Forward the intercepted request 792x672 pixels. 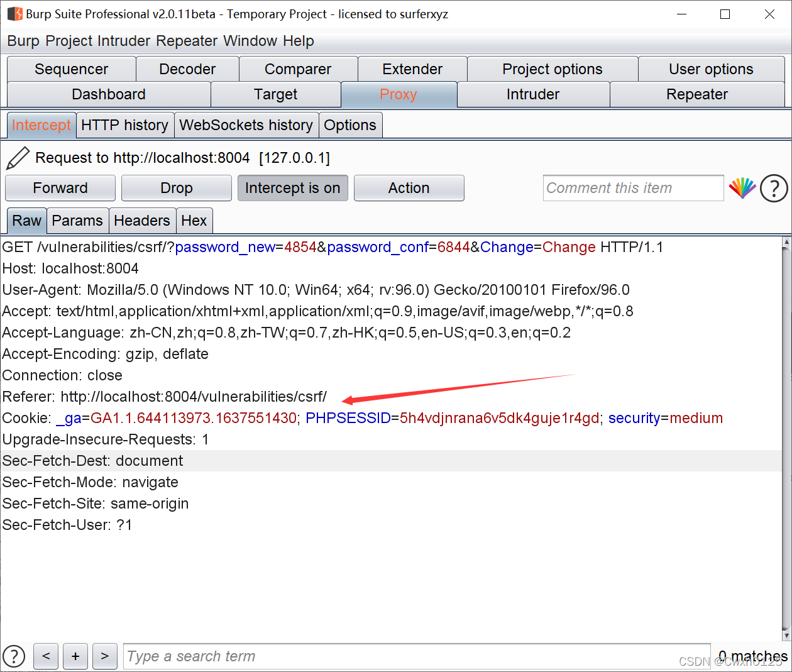point(60,188)
